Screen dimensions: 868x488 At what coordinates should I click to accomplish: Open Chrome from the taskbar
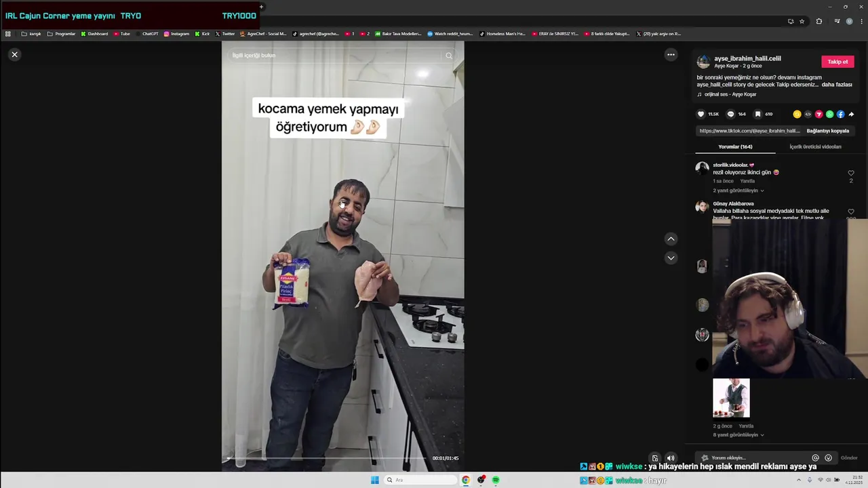coord(466,480)
